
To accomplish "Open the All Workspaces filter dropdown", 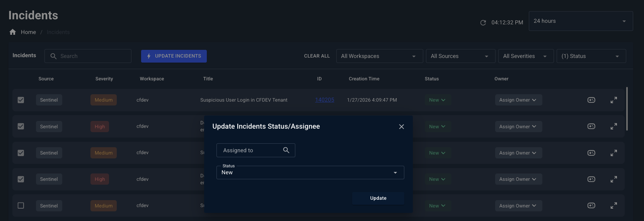I will click(380, 56).
